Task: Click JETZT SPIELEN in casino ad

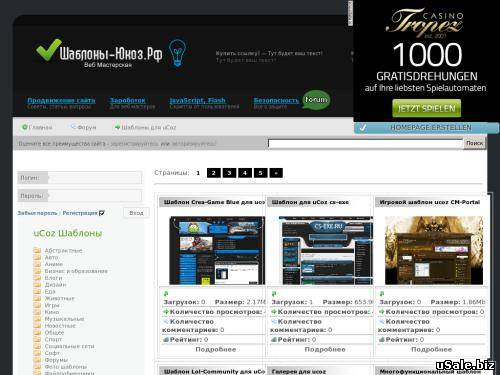Action: (427, 108)
